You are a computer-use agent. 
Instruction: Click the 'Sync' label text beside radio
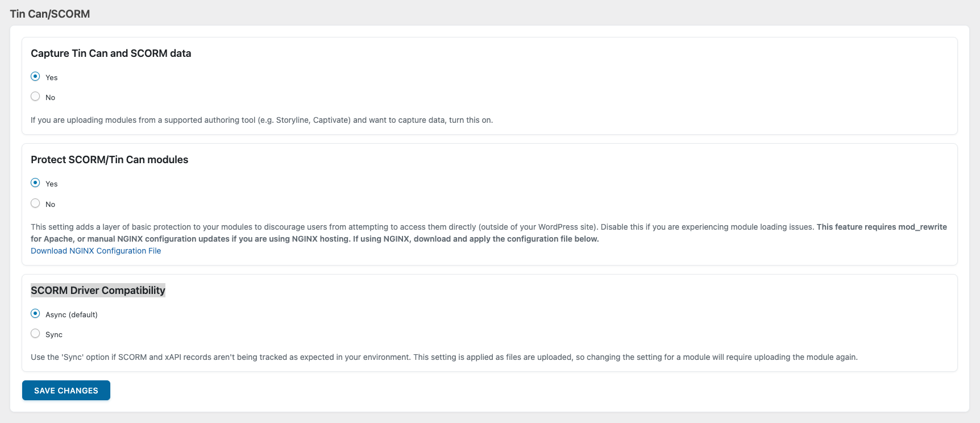coord(54,335)
